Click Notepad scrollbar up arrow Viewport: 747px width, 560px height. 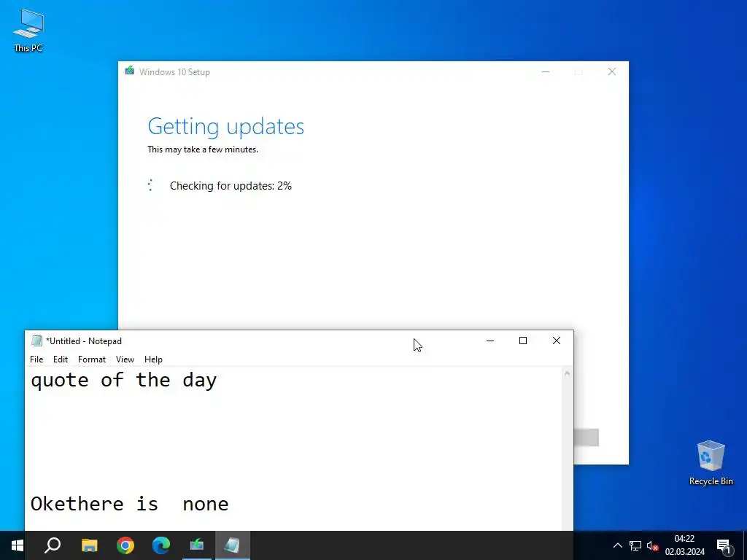click(x=567, y=374)
